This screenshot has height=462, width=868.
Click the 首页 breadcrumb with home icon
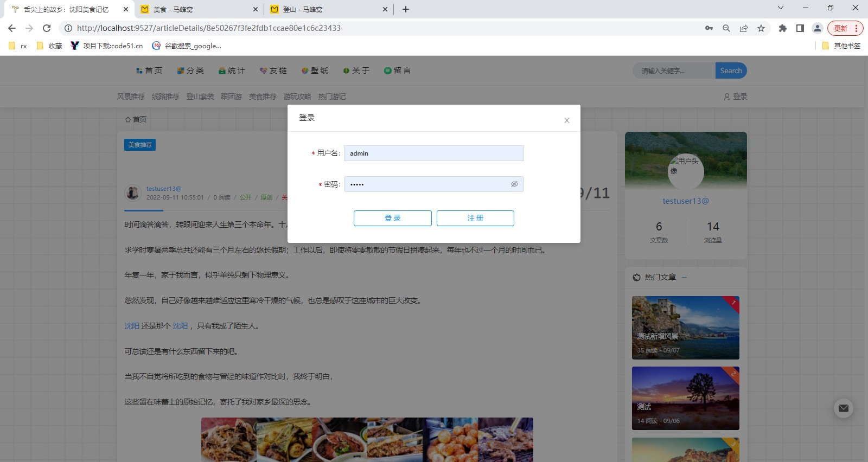[136, 119]
